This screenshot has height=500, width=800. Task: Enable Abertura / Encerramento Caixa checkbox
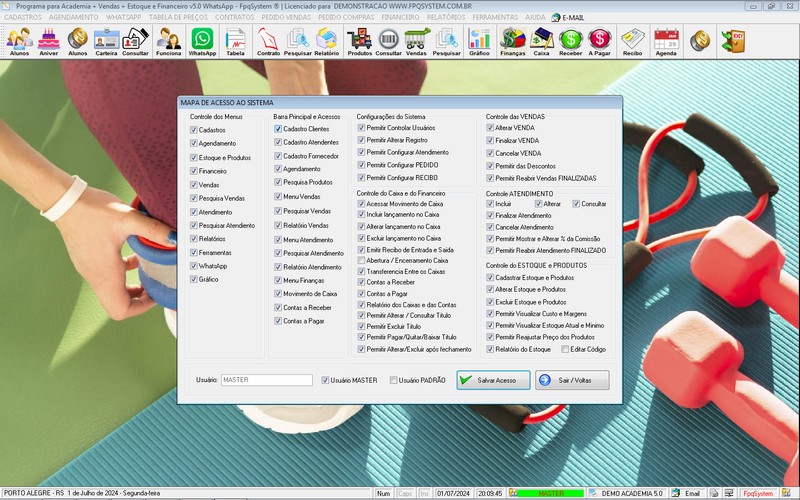point(361,260)
